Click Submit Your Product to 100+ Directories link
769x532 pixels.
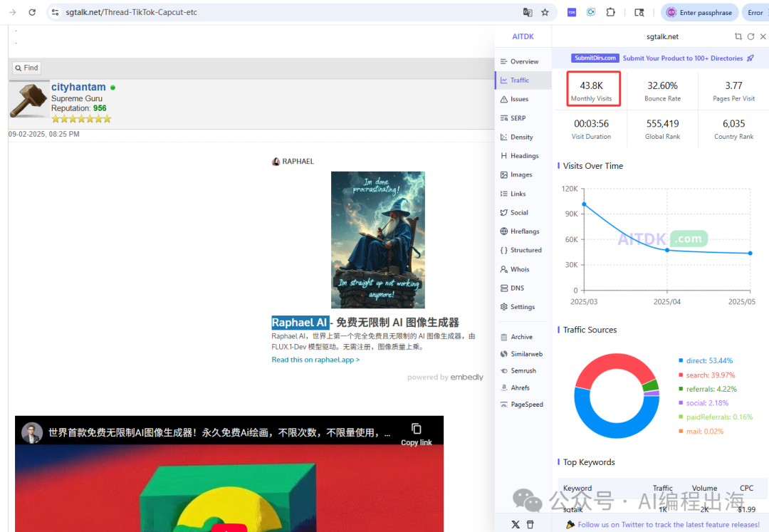click(x=688, y=58)
